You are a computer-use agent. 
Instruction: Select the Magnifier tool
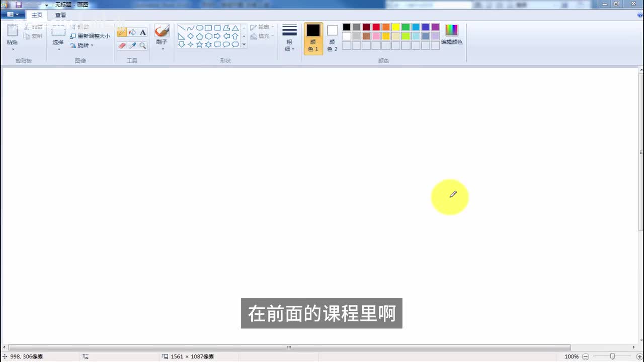point(143,46)
